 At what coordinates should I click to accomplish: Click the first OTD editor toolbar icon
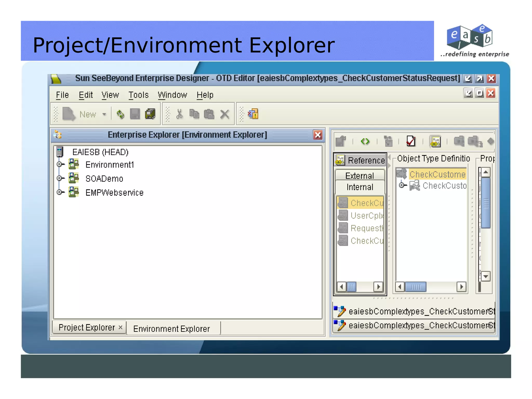click(x=341, y=141)
